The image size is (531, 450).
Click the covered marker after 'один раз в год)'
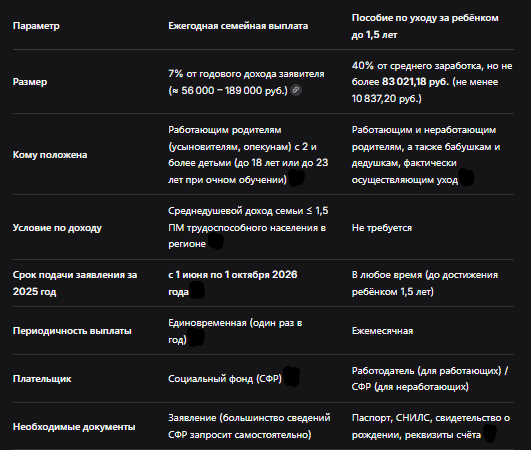(196, 337)
